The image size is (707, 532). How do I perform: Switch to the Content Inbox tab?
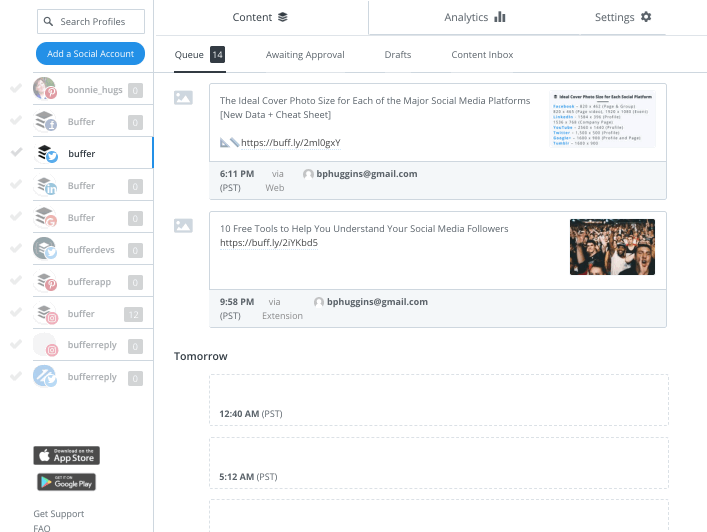482,55
